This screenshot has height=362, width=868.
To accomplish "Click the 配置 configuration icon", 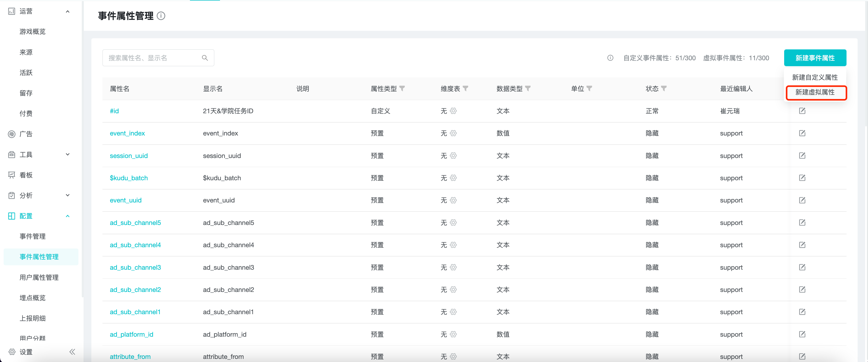I will (x=11, y=216).
